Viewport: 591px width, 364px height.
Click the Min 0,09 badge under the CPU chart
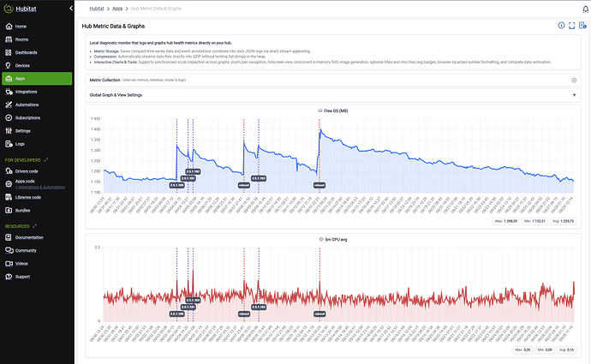click(545, 349)
